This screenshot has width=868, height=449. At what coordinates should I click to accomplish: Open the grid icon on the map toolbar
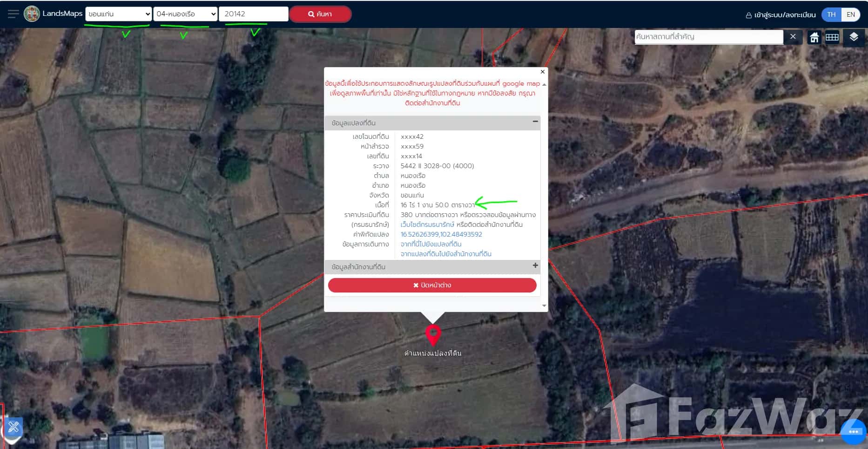(832, 37)
